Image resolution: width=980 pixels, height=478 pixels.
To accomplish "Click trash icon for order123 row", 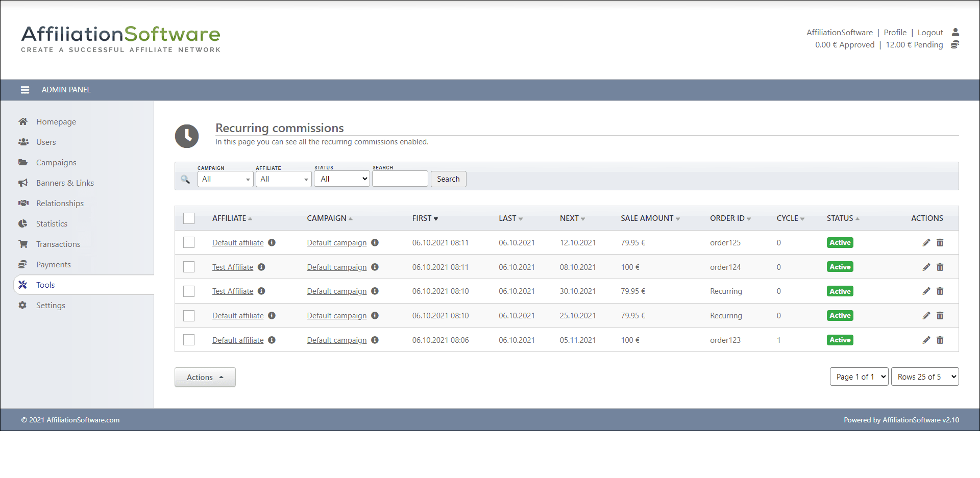I will pyautogui.click(x=940, y=340).
